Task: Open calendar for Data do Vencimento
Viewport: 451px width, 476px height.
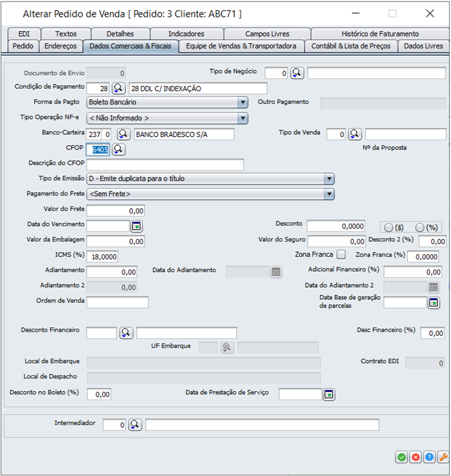Action: click(137, 226)
